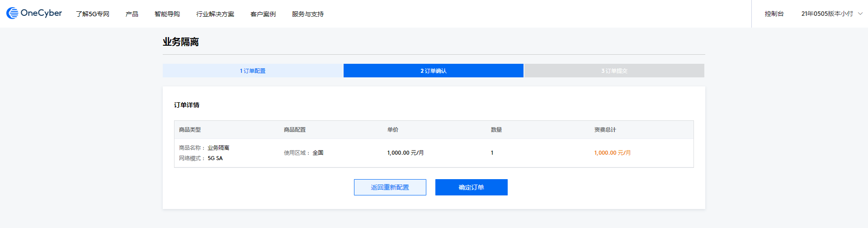Click the OneCyber logo icon

(12, 14)
